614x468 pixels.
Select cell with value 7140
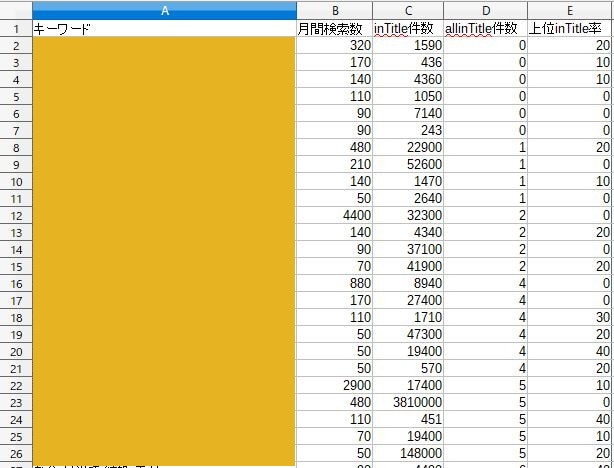(408, 113)
